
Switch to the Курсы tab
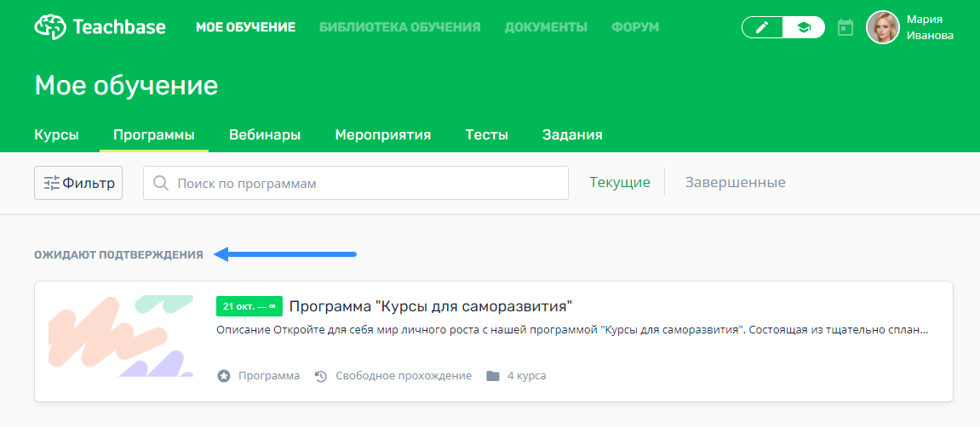[57, 135]
